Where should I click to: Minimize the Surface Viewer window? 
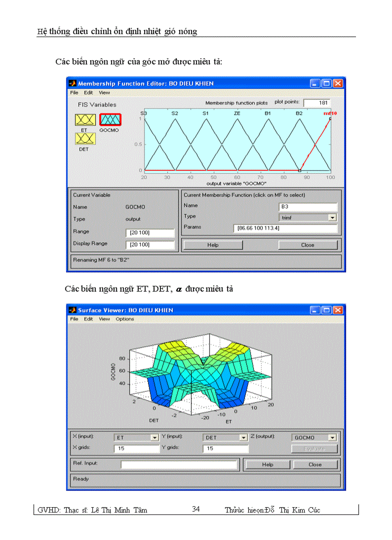[x=315, y=310]
